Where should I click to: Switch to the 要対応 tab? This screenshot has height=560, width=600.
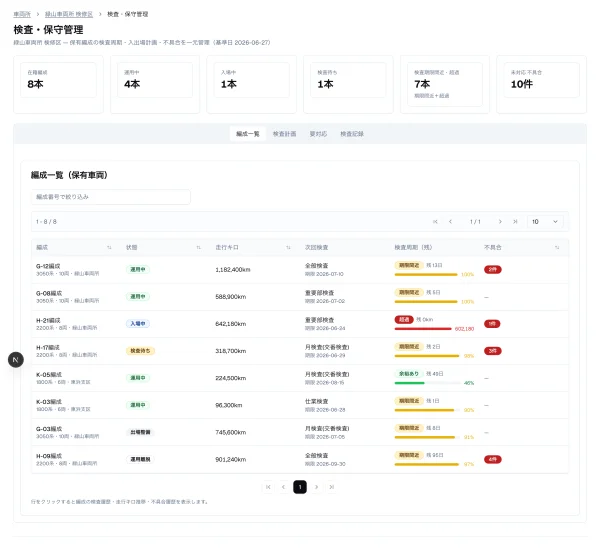(x=318, y=134)
